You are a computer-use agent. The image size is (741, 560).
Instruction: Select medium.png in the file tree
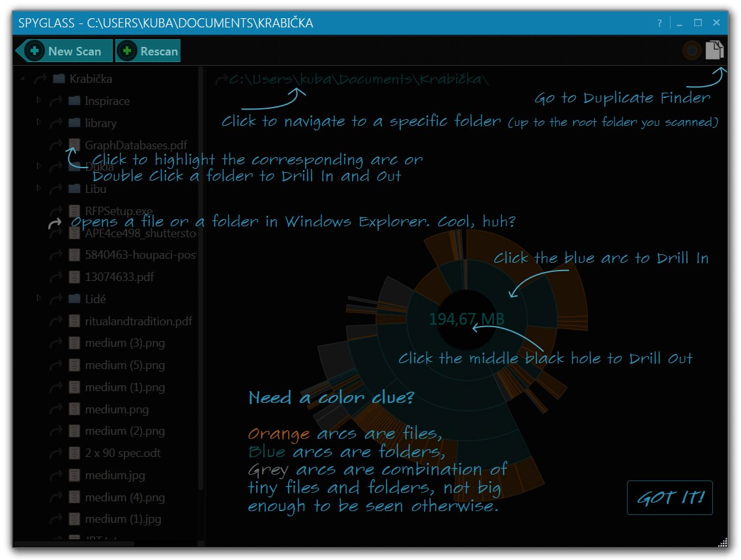click(117, 409)
